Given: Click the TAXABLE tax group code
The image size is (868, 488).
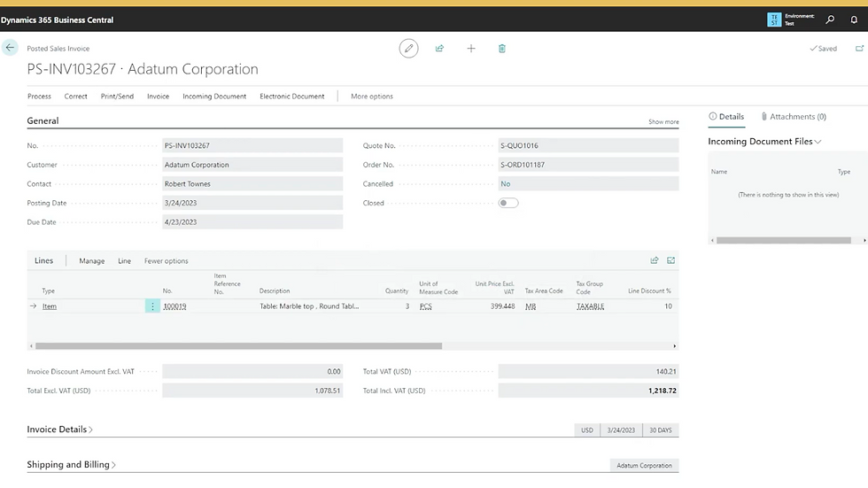Looking at the screenshot, I should (x=590, y=306).
